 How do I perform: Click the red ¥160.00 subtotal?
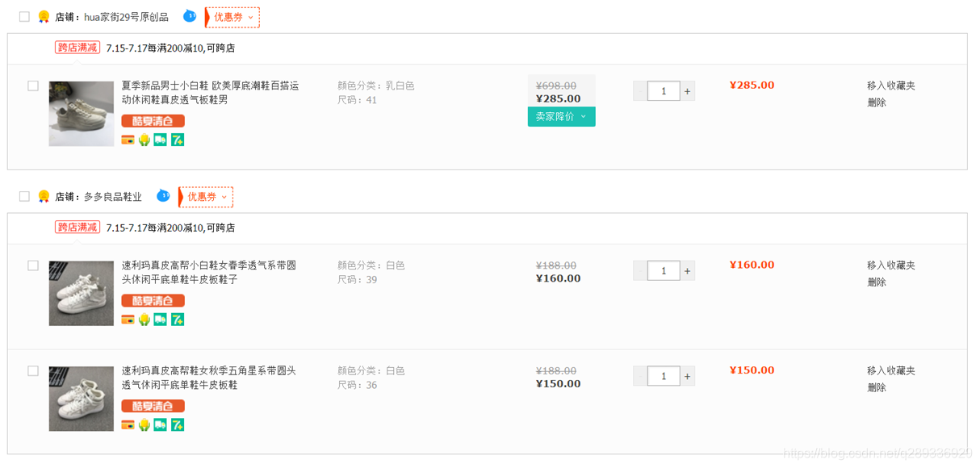[752, 265]
